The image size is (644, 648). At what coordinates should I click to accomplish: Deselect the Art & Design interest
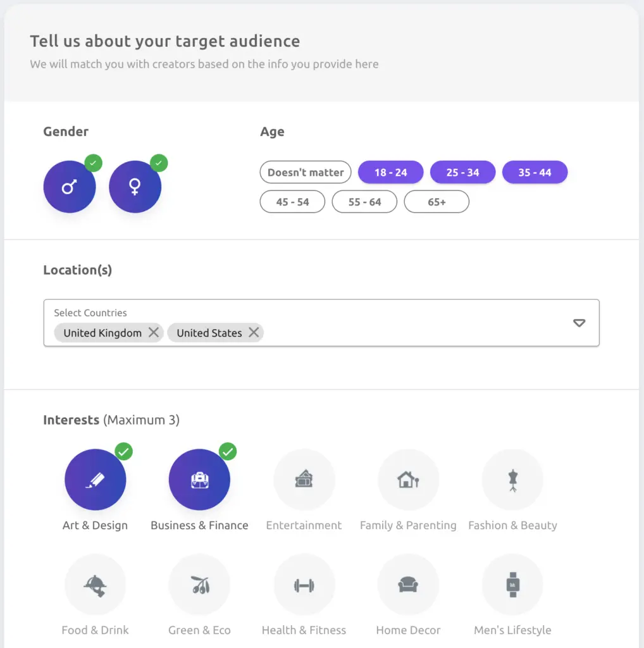click(x=95, y=480)
